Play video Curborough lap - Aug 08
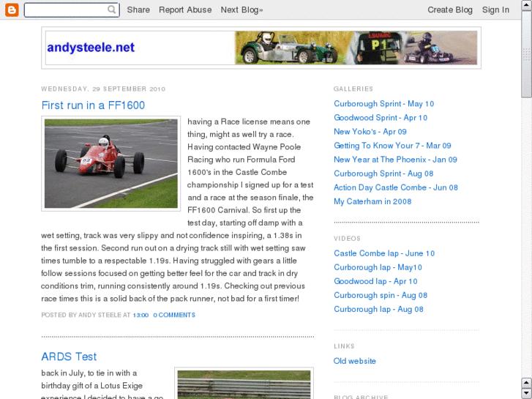Screen dimensions: 532x399 [x=378, y=309]
